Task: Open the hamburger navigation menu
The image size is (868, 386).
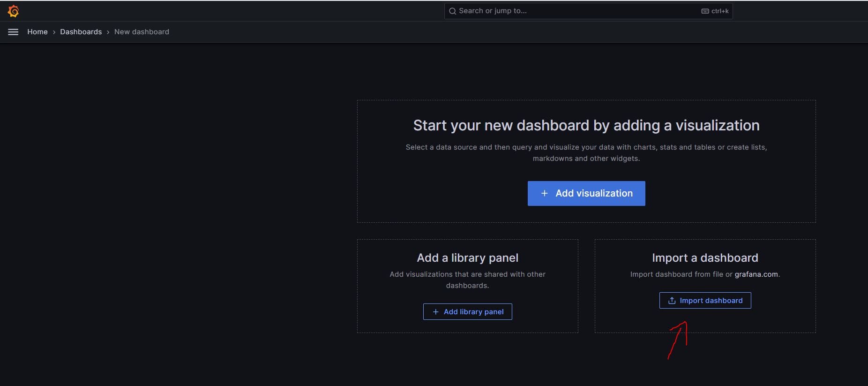Action: pos(13,32)
